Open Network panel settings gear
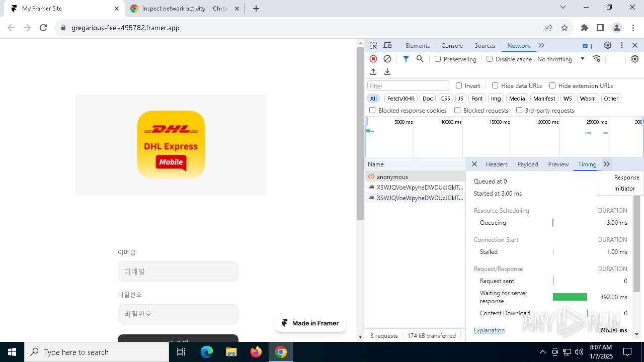Viewport: 644px width, 362px height. 635,59
